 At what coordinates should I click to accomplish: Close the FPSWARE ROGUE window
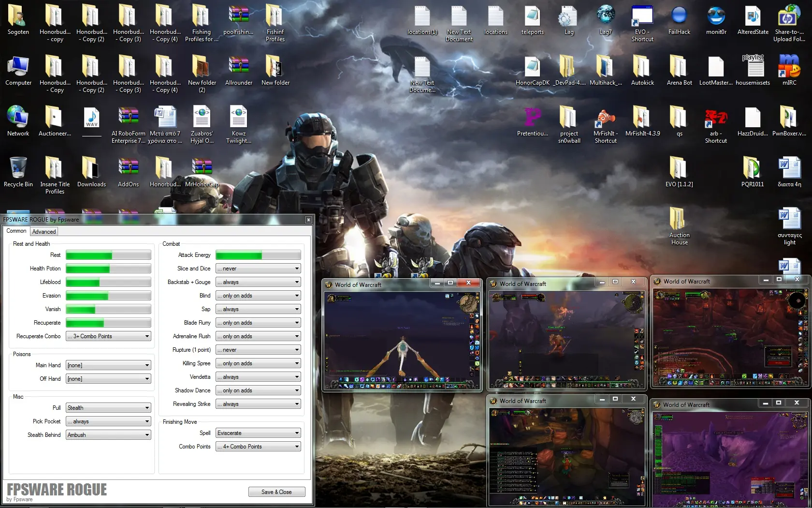(308, 220)
